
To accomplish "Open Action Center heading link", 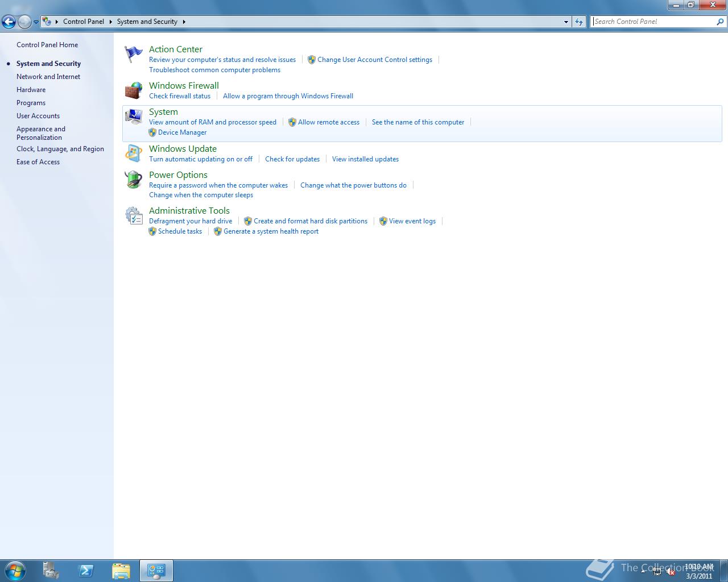I will tap(176, 49).
